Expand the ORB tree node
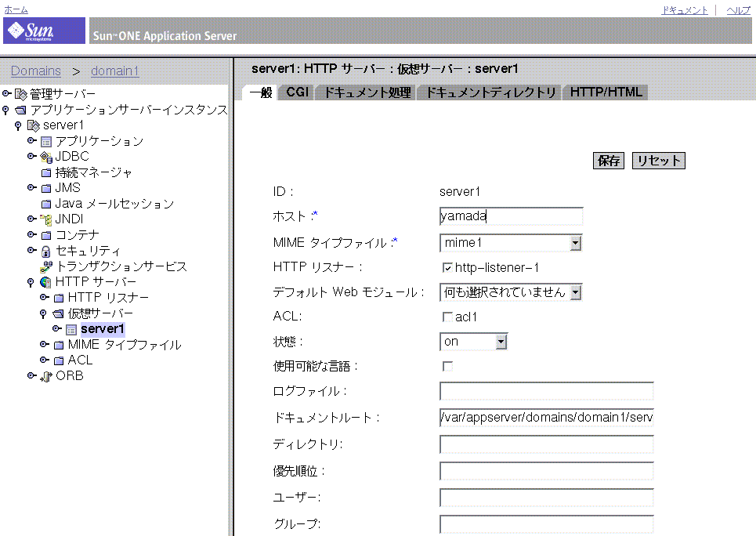 tap(31, 375)
